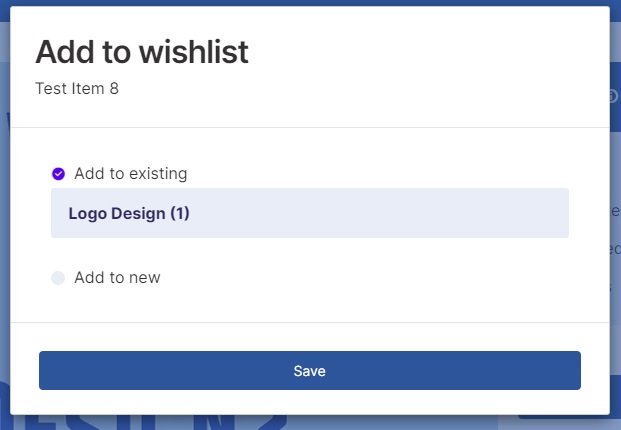Image resolution: width=621 pixels, height=430 pixels.
Task: Click the "Add to wishlist" dialog heading
Action: pyautogui.click(x=142, y=52)
